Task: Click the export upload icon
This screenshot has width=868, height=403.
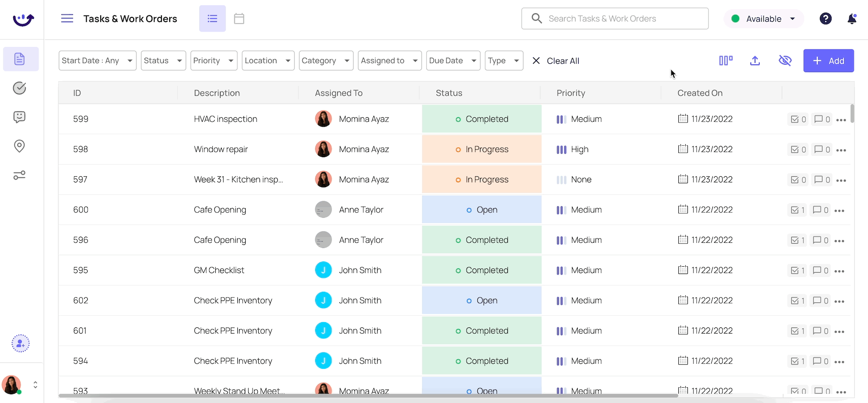Action: tap(755, 60)
